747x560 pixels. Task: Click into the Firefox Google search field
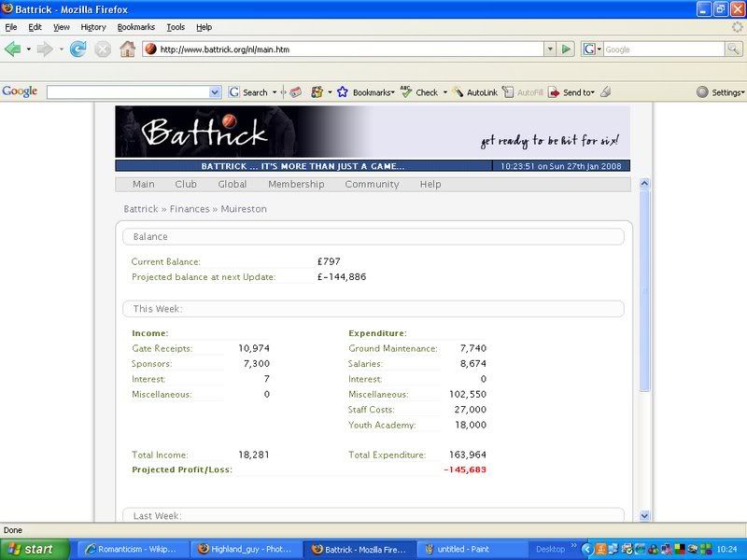[664, 49]
